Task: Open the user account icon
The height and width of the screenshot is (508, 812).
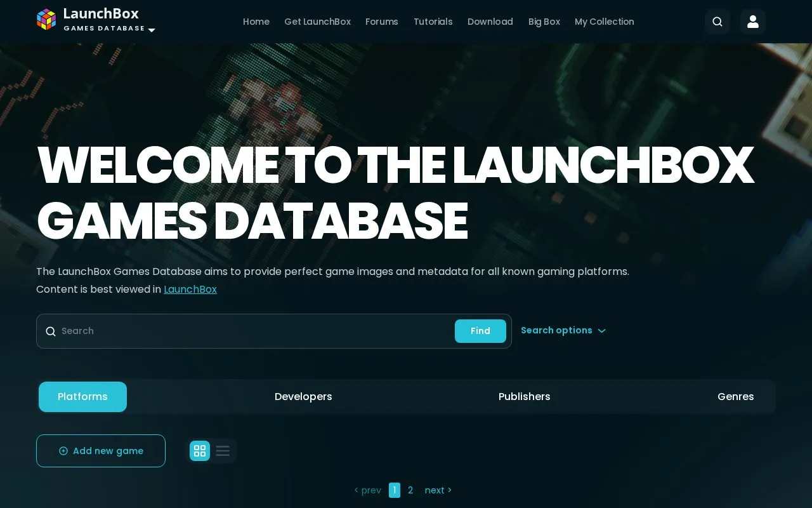Action: pyautogui.click(x=753, y=22)
